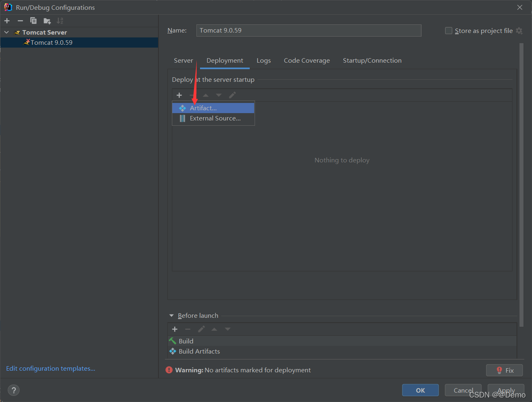Move before launch task down

228,329
